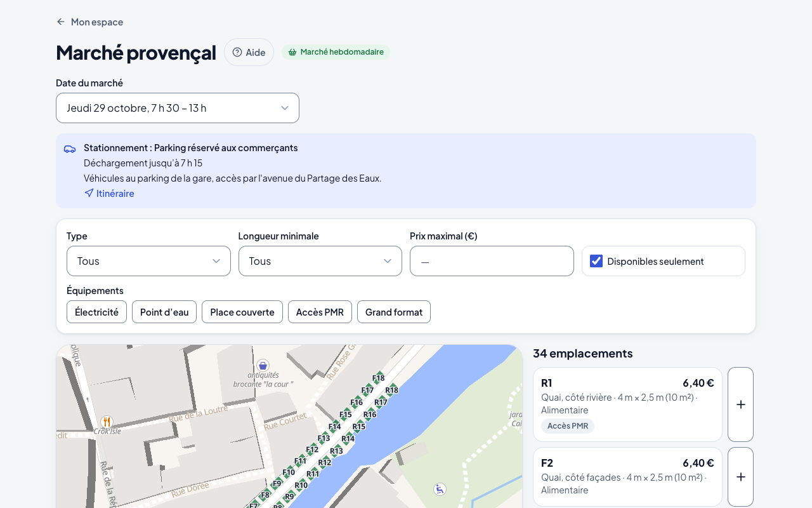This screenshot has height=508, width=812.
Task: Select map marker R18
Action: [x=392, y=390]
